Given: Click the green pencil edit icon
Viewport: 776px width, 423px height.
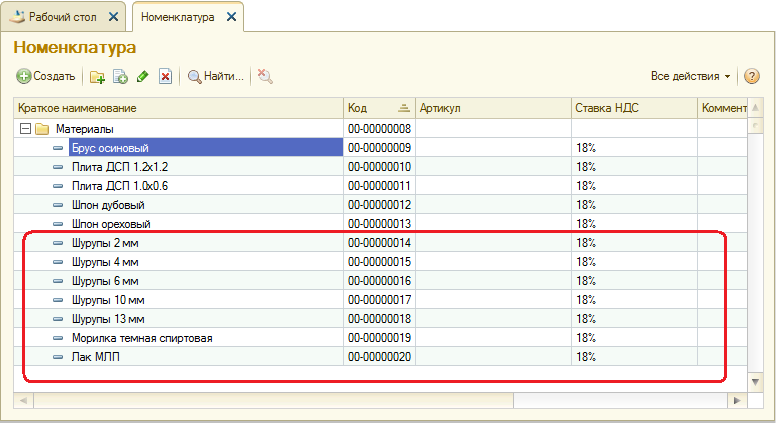Looking at the screenshot, I should [143, 76].
